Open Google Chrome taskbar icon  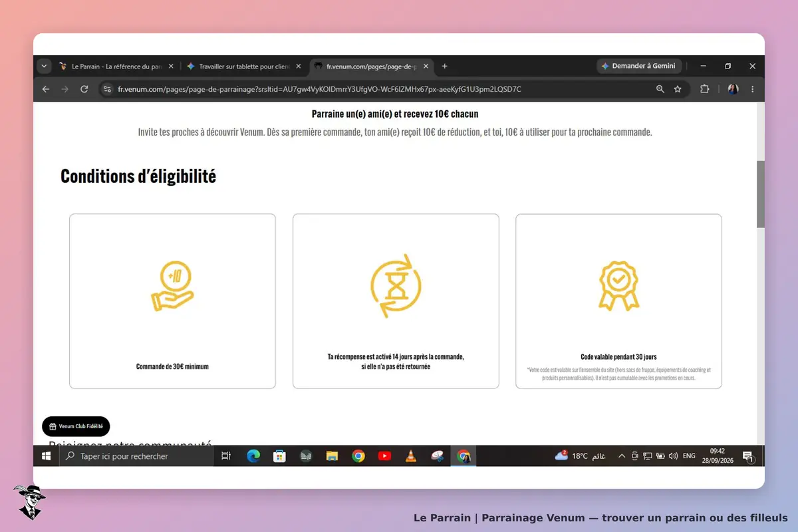tap(358, 456)
